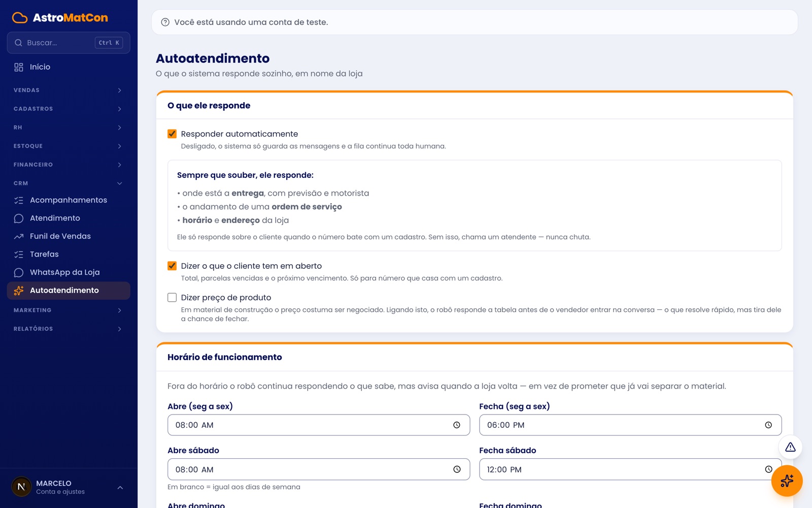Click the Buscar search field

69,43
